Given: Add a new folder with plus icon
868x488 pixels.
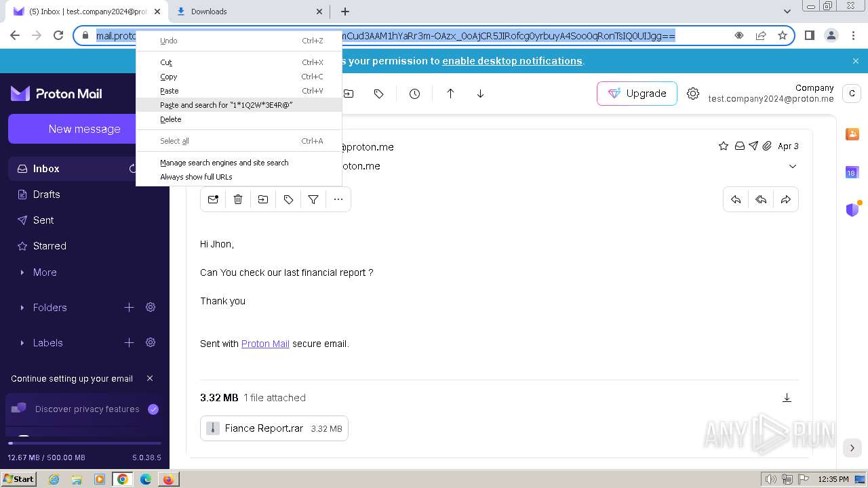Looking at the screenshot, I should point(129,307).
